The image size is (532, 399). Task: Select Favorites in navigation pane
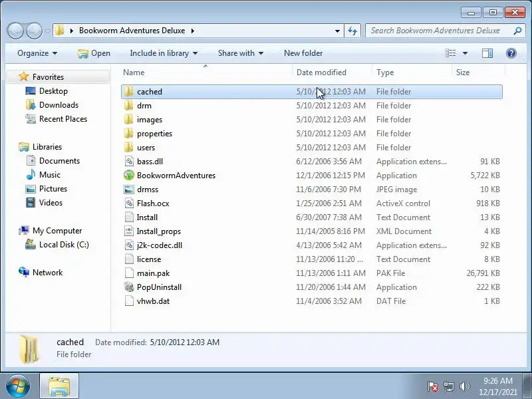tap(48, 77)
